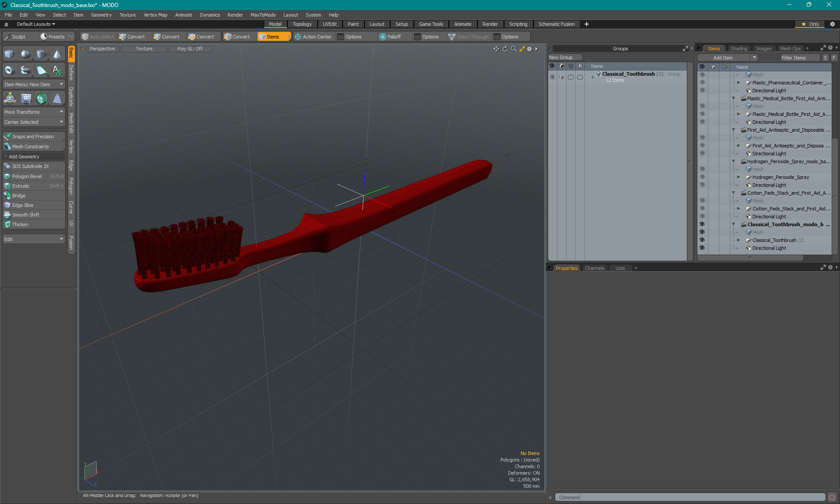This screenshot has width=840, height=504.
Task: Collapse Classical_Toothbrush_modo_b scene tree
Action: pos(734,224)
